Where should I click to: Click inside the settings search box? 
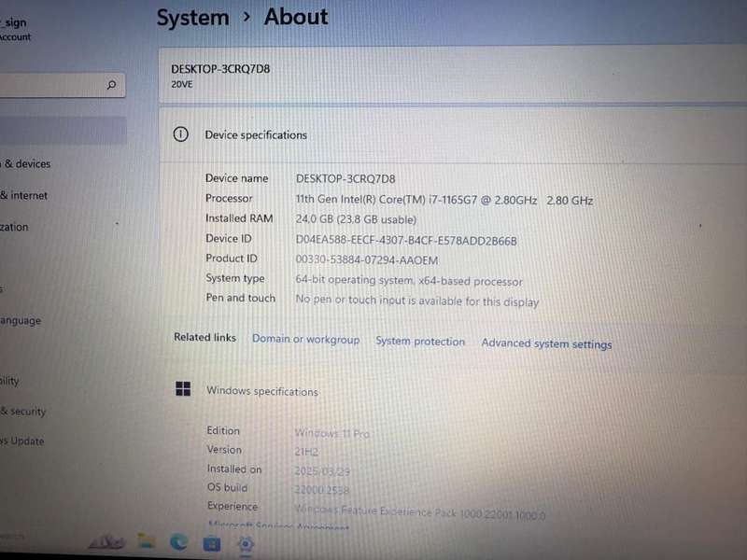tap(62, 85)
